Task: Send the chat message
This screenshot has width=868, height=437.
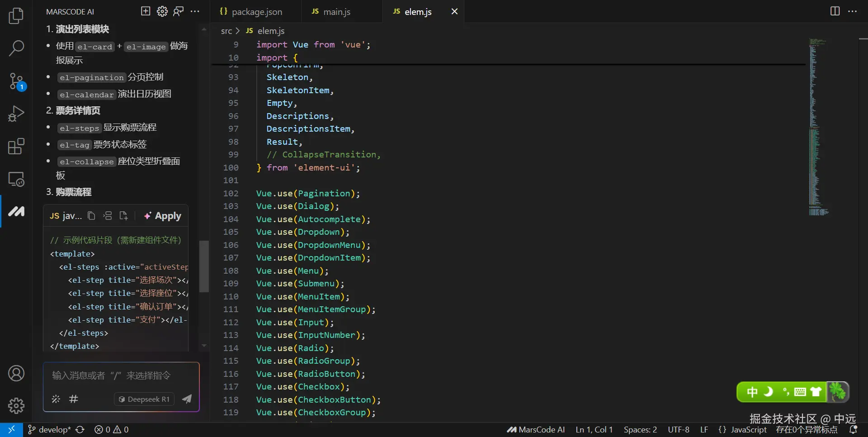Action: pyautogui.click(x=187, y=399)
